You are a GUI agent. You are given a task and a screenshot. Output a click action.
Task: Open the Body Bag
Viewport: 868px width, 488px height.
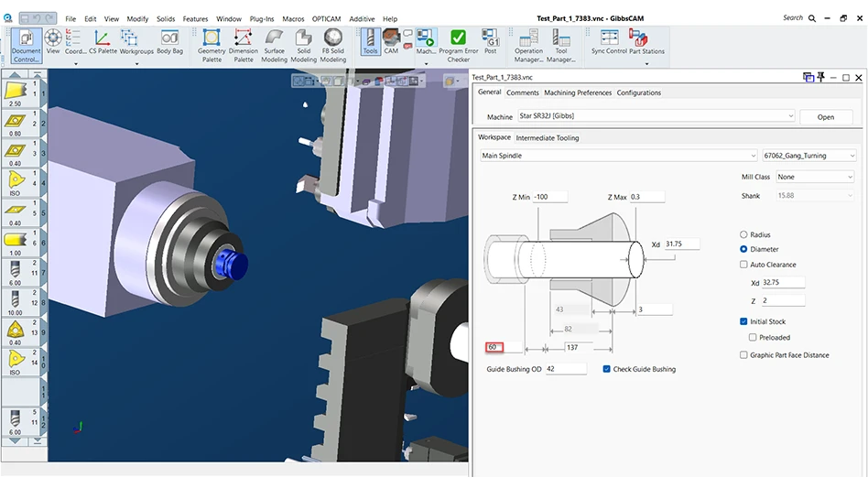point(169,42)
